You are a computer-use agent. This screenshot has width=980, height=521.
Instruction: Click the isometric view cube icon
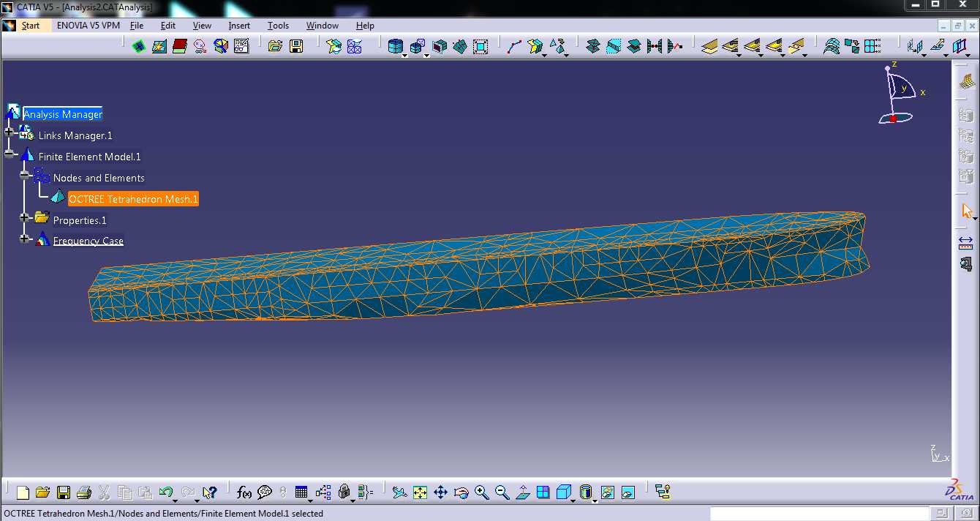(563, 492)
